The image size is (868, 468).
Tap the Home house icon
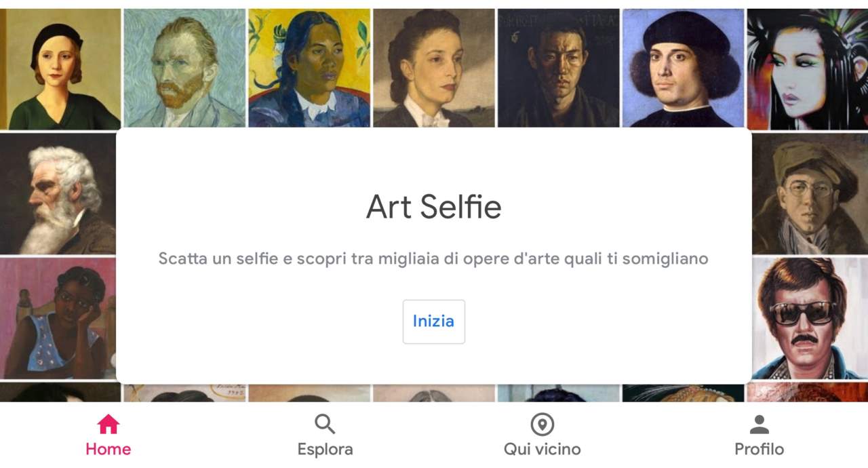point(108,425)
